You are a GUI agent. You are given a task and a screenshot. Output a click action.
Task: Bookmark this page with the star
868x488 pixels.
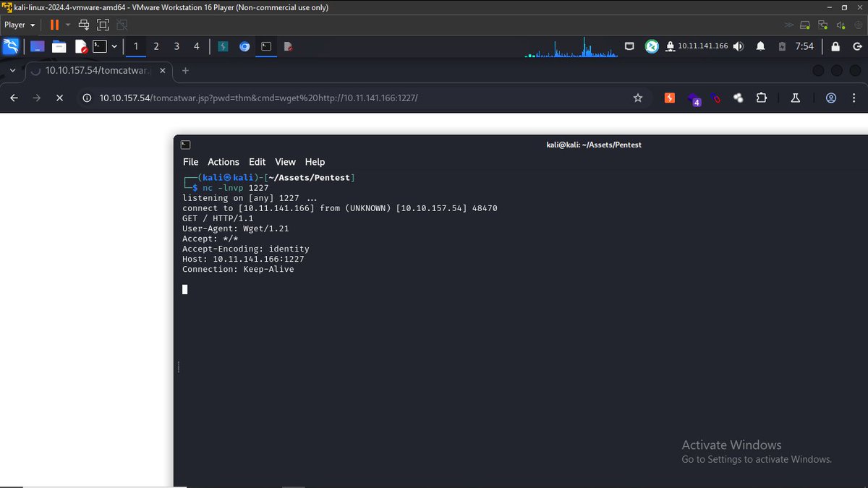click(638, 98)
